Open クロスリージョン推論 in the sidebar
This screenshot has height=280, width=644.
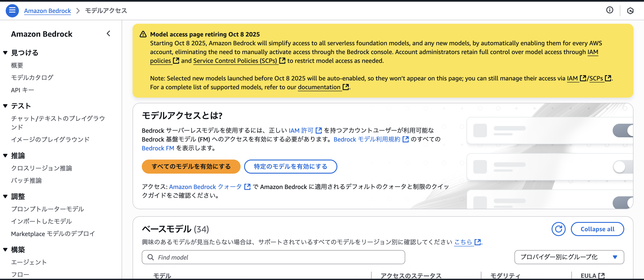coord(41,168)
